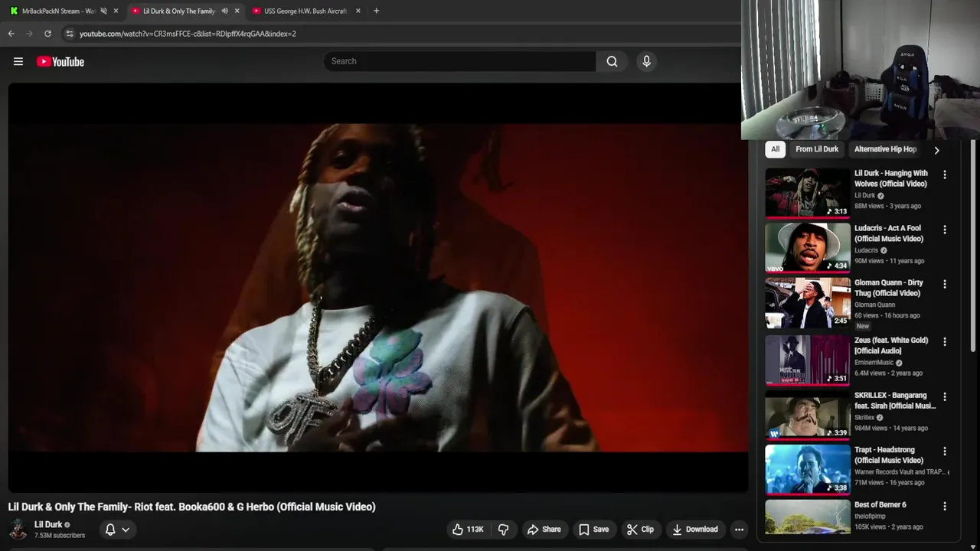
Task: Close the Lil Durk & Only The Family tab
Action: (x=237, y=11)
